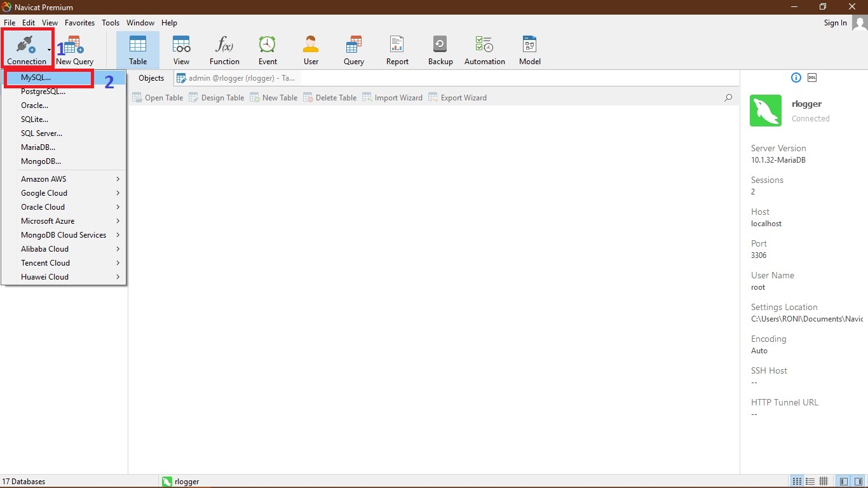Screen dimensions: 868x488
Task: Click Design Table button
Action: click(x=217, y=98)
